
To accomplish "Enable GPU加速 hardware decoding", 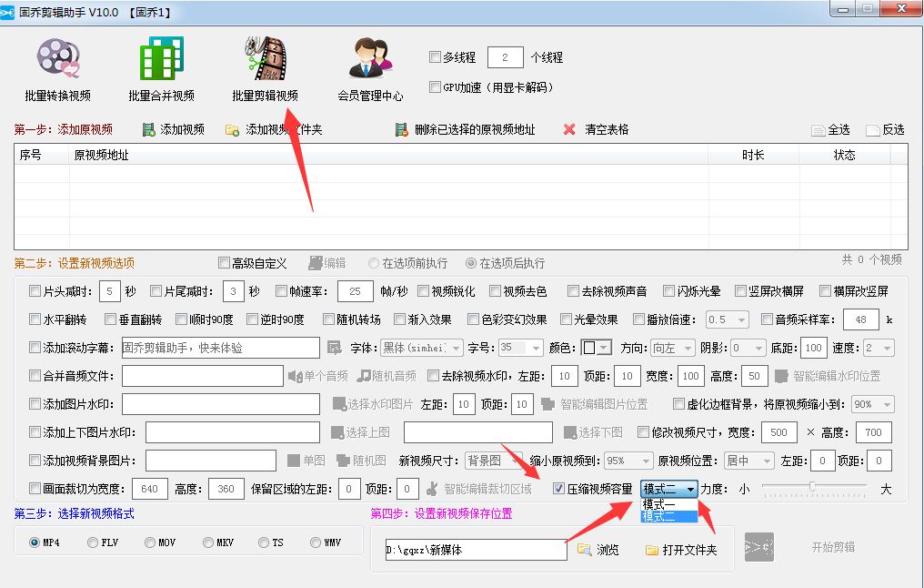I will [434, 87].
